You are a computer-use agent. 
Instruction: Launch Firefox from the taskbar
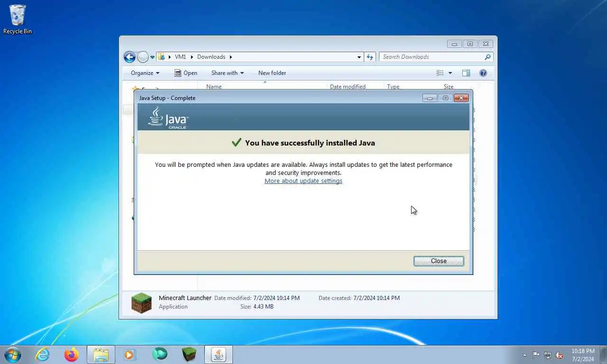[72, 355]
